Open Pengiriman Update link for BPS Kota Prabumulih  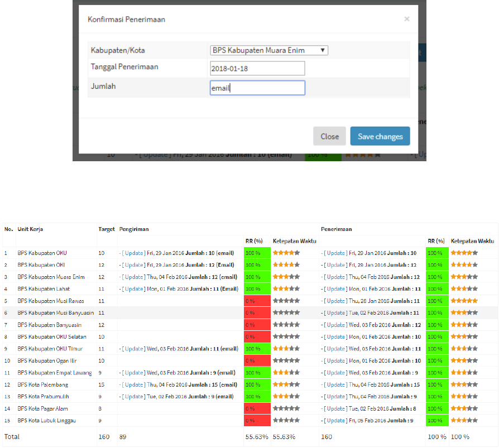(134, 397)
